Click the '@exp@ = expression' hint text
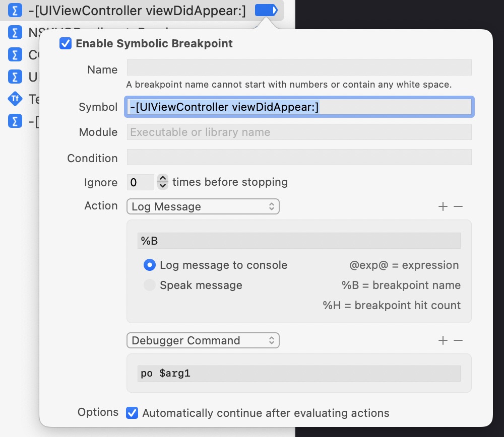The height and width of the screenshot is (437, 504). [404, 265]
